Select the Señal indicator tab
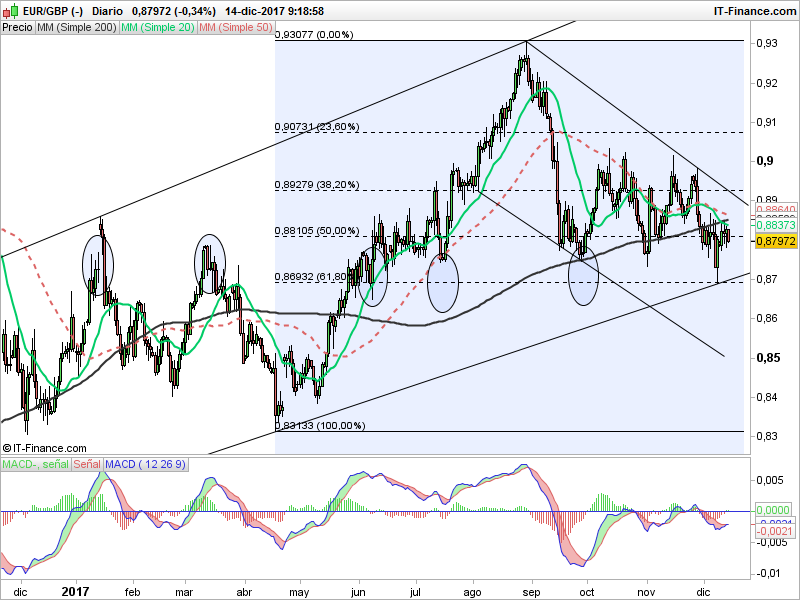This screenshot has width=800, height=600. pos(87,464)
